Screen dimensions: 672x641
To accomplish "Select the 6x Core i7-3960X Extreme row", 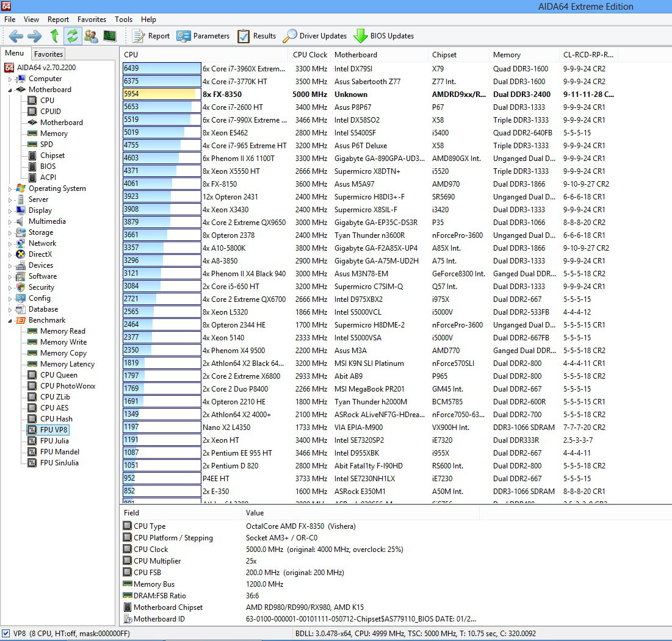I will pos(370,68).
